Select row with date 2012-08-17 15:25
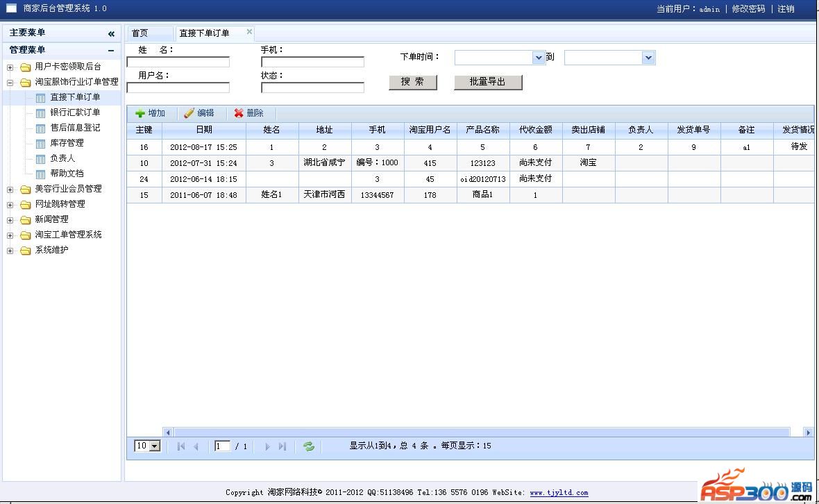The width and height of the screenshot is (819, 504). point(470,147)
